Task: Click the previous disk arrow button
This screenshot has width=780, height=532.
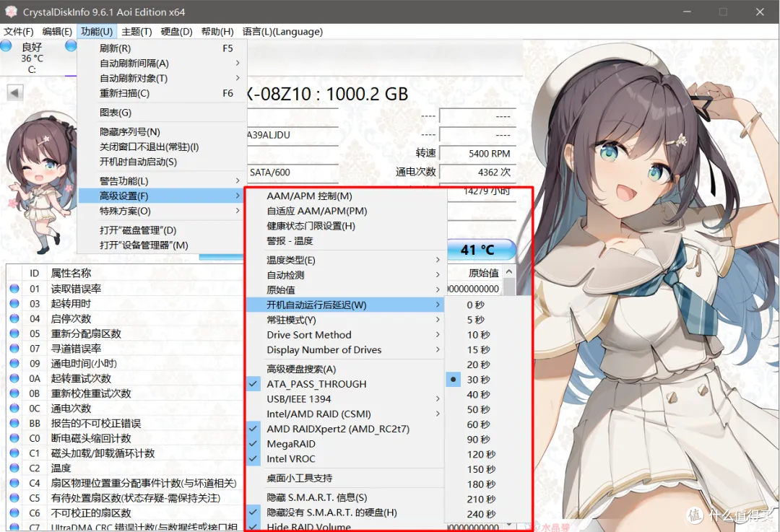Action: pos(15,92)
